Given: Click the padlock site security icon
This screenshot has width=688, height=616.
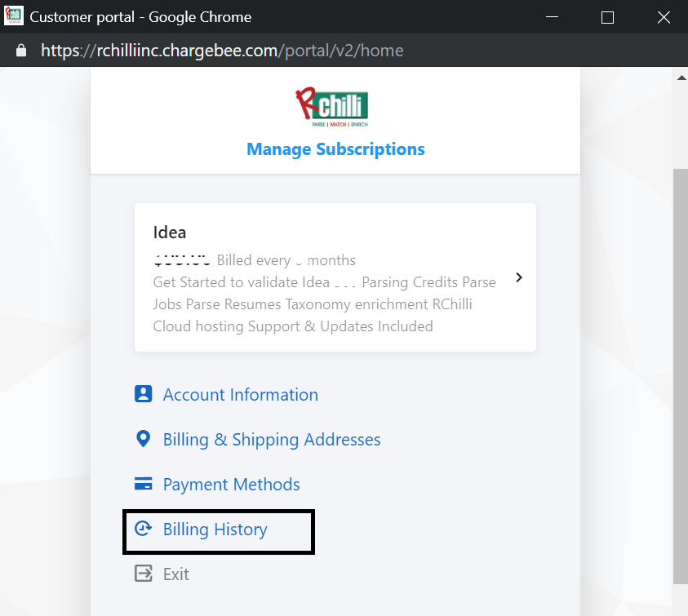Looking at the screenshot, I should (x=21, y=51).
